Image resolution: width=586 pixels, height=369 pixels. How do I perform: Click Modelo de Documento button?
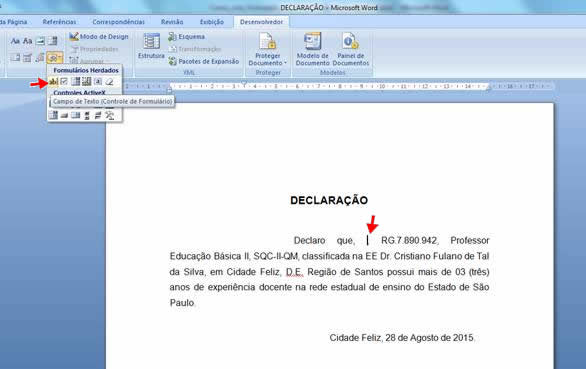point(312,49)
